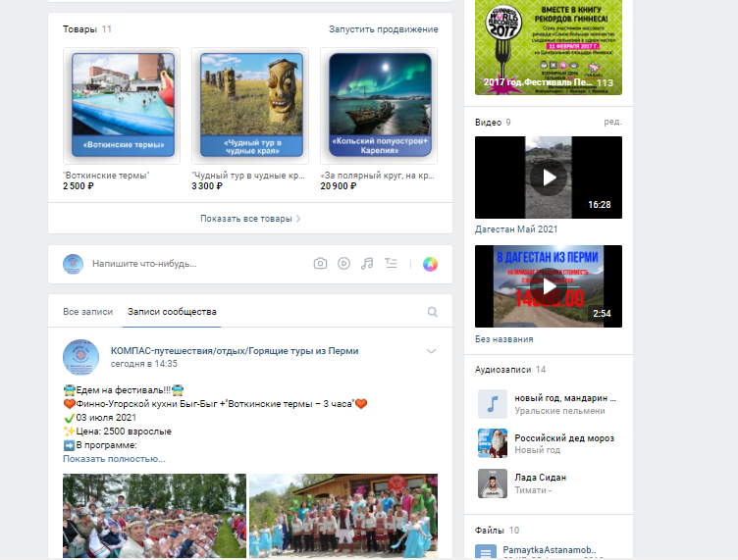Viewport: 738px width, 560px height.
Task: Click the post timestamp сегодня в 14:35
Action: [x=144, y=364]
